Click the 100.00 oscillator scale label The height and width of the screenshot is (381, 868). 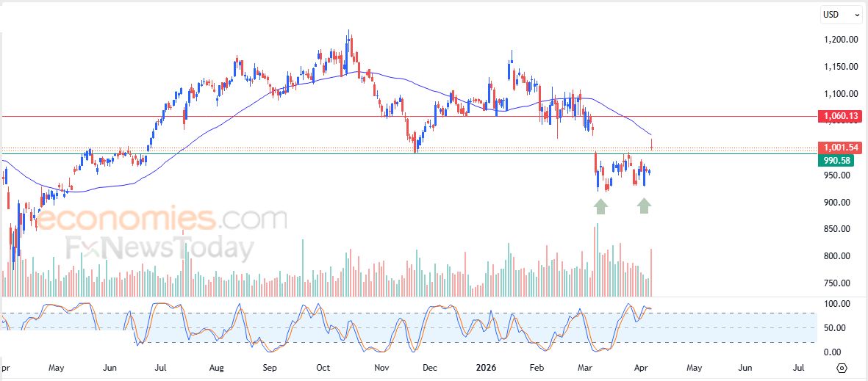click(x=838, y=304)
